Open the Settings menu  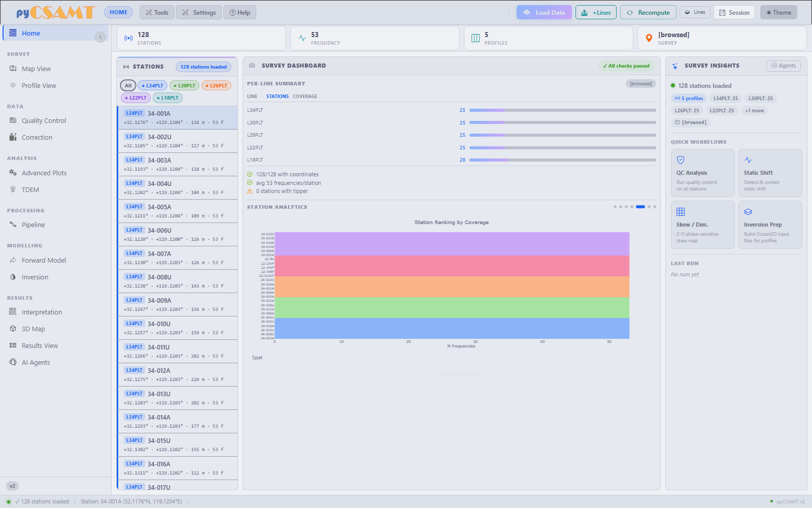199,12
